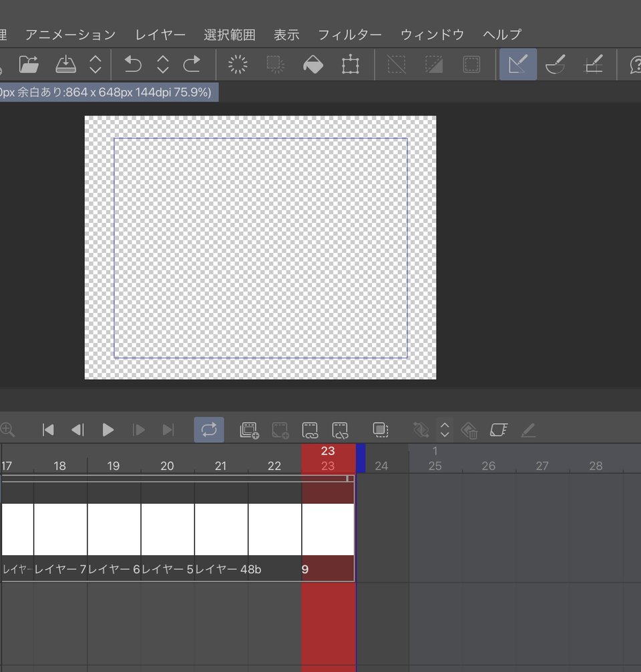641x672 pixels.
Task: Open the レイヤー menu
Action: 160,35
